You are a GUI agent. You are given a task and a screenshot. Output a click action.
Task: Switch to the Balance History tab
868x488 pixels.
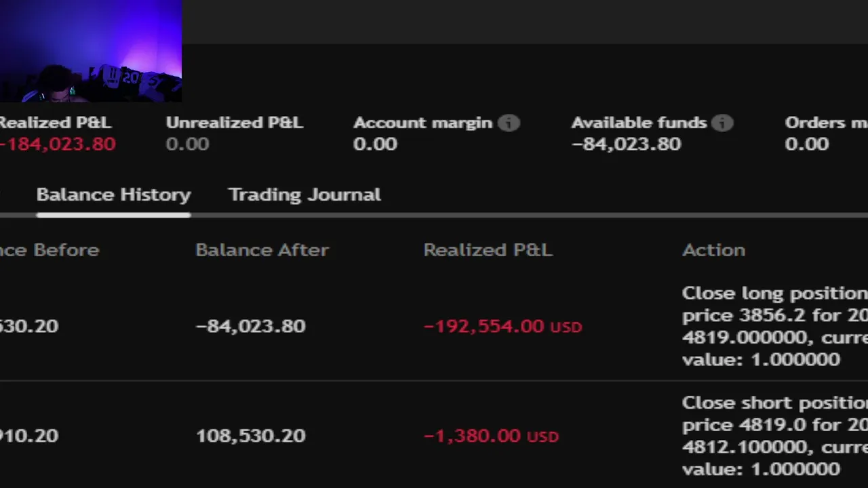(113, 195)
